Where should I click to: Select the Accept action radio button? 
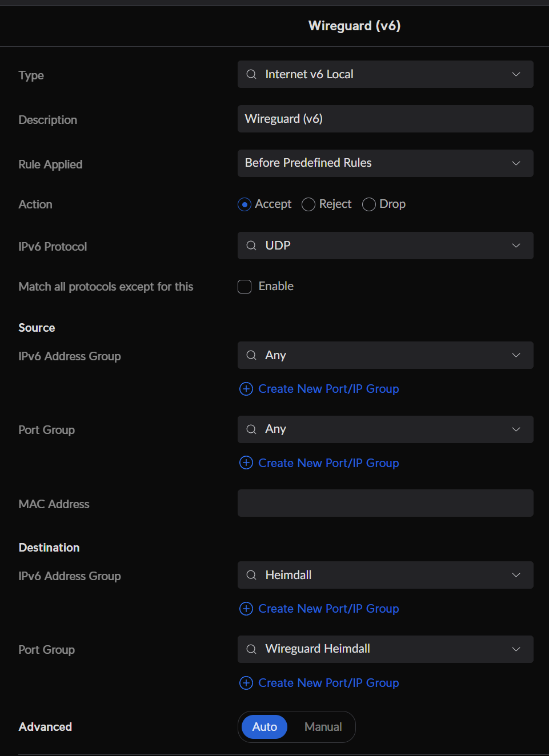[245, 204]
